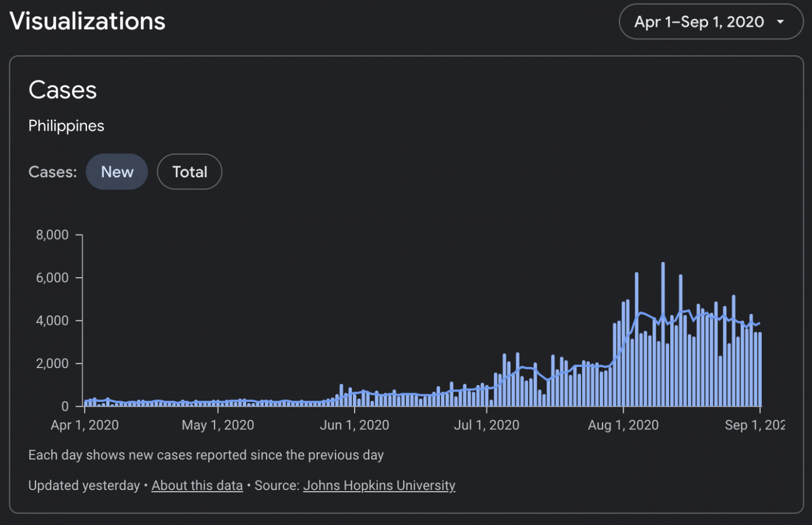This screenshot has width=812, height=525.
Task: Click the Philippines region label
Action: point(66,126)
